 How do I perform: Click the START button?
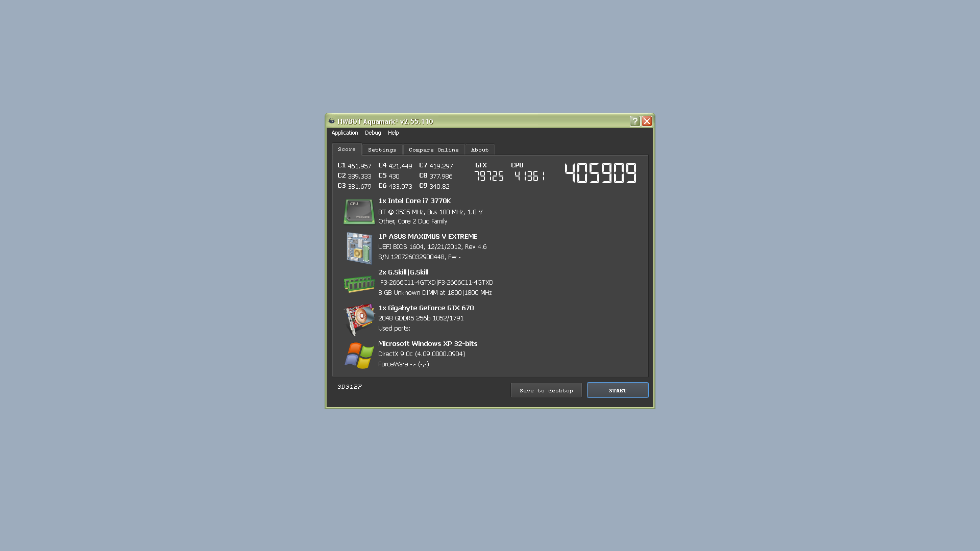coord(618,390)
